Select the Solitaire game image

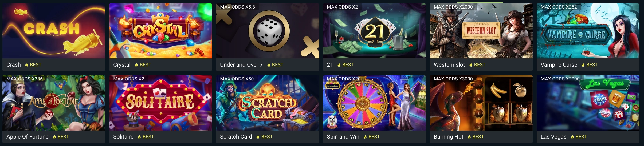pyautogui.click(x=160, y=103)
